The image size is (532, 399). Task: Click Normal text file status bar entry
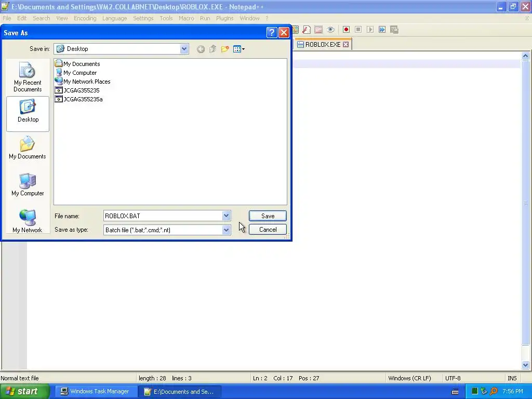tap(20, 378)
